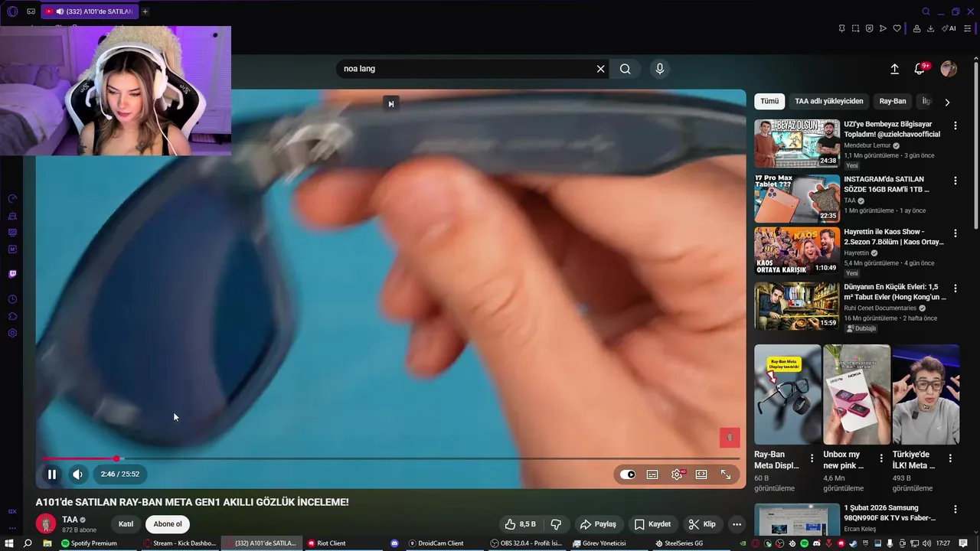Open options for 'Unbox my new pink' short
980x551 pixels.
point(881,458)
